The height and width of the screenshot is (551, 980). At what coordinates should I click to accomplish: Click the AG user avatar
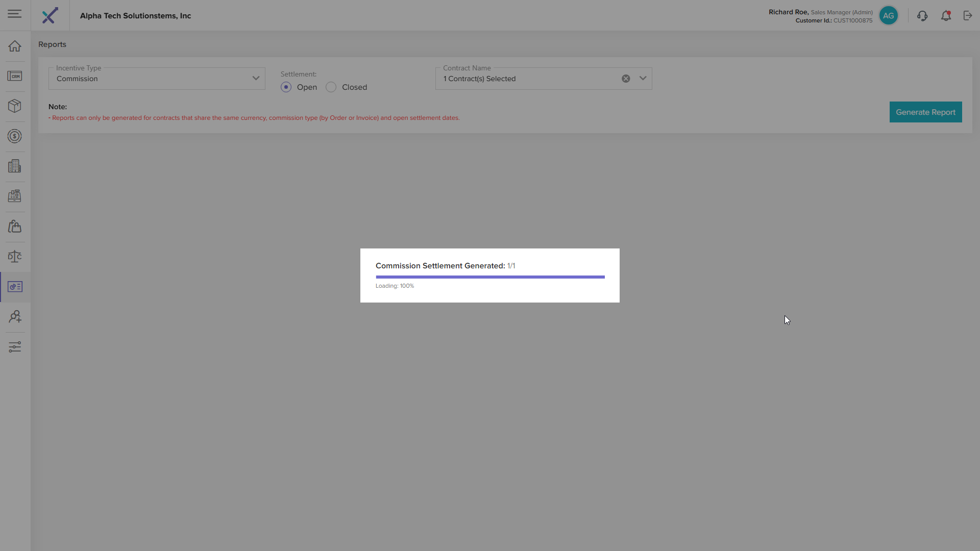tap(889, 16)
